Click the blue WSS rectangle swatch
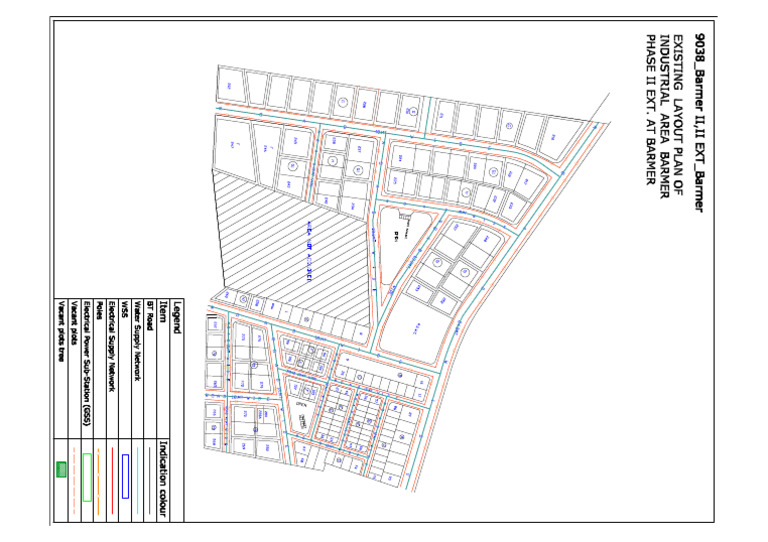Screen dimensions: 768x542 125,476
